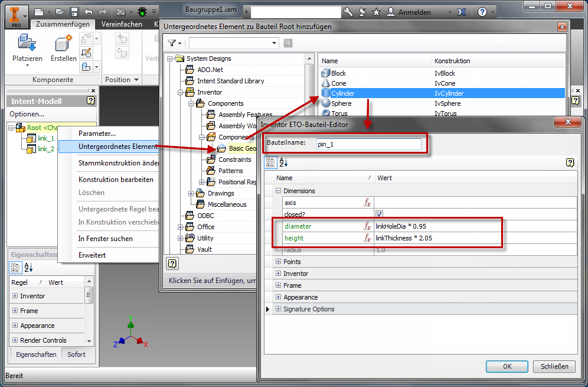Image resolution: width=588 pixels, height=387 pixels.
Task: Expand the Frame section in ETO-Bauteil-Editor
Action: point(278,285)
